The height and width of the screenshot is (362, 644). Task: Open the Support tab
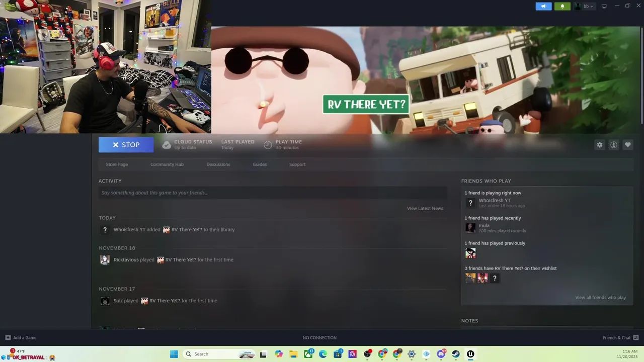(297, 164)
